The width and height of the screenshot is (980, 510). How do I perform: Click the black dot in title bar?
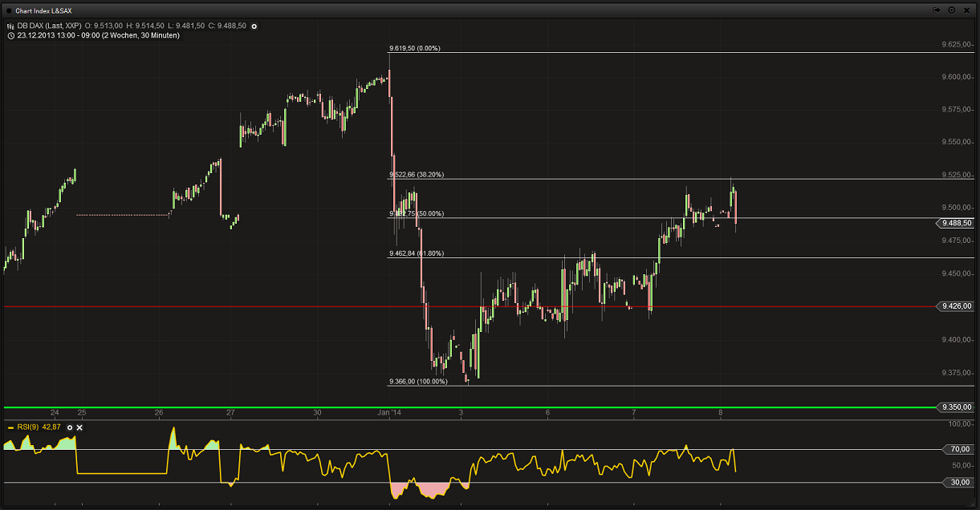coord(9,10)
